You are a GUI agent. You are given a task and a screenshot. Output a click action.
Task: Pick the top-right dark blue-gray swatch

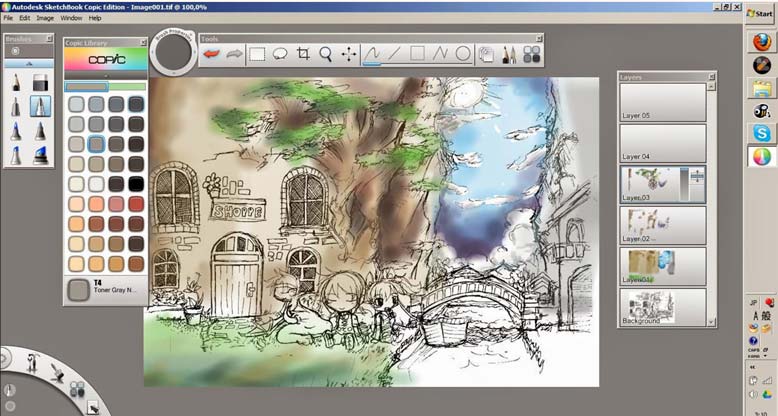pos(136,104)
